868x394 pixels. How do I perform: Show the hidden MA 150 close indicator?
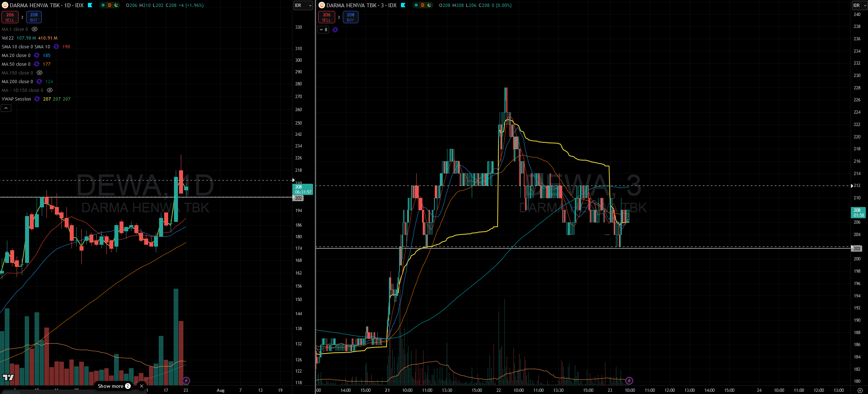point(40,73)
